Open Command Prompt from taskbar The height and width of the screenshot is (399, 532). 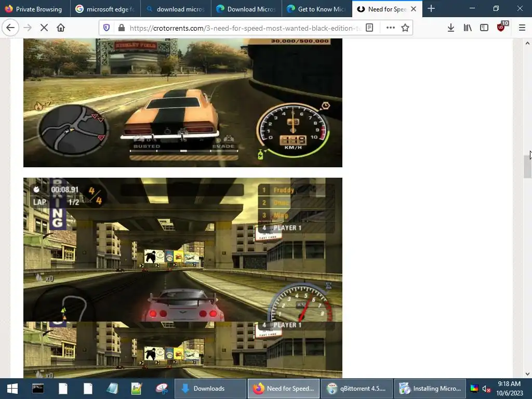click(x=37, y=389)
